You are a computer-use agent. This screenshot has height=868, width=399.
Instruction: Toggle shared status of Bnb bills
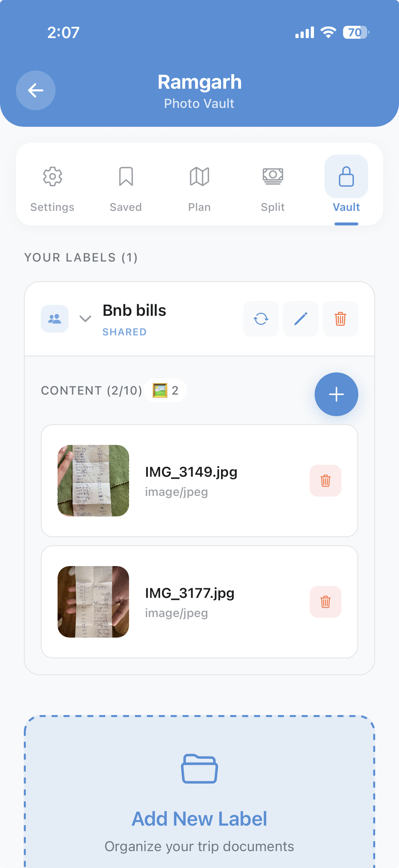55,319
